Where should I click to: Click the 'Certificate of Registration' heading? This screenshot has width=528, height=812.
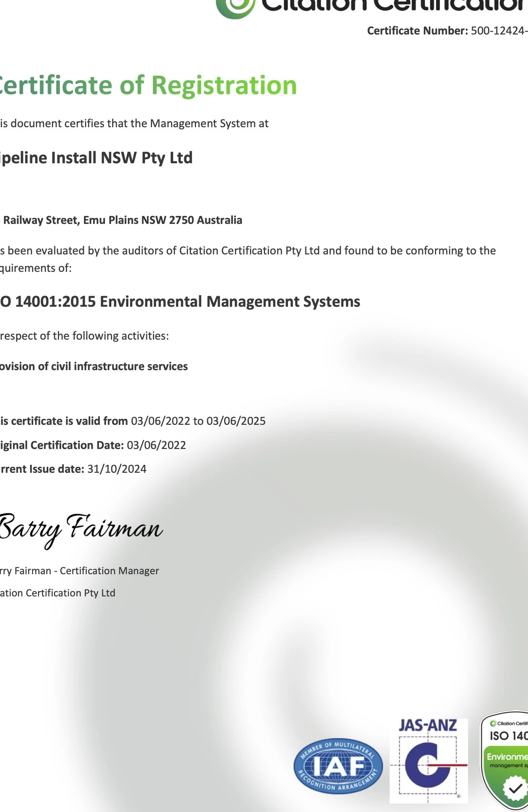(x=148, y=85)
